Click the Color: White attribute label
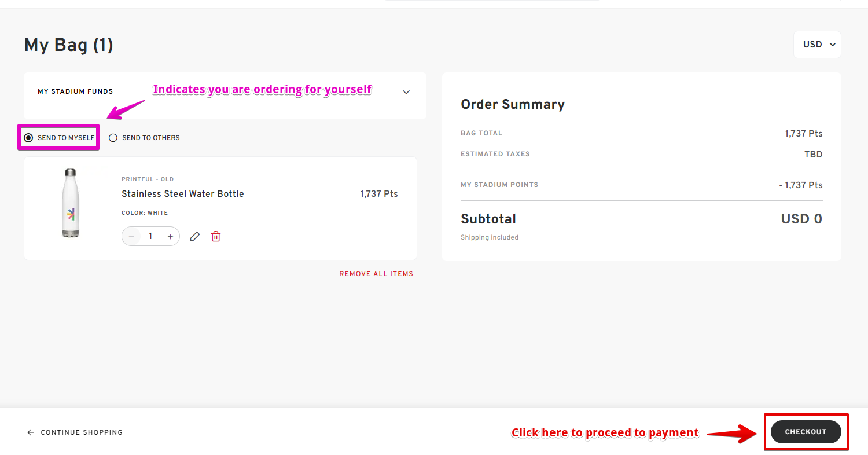Screen dimensions: 868x455 click(145, 213)
